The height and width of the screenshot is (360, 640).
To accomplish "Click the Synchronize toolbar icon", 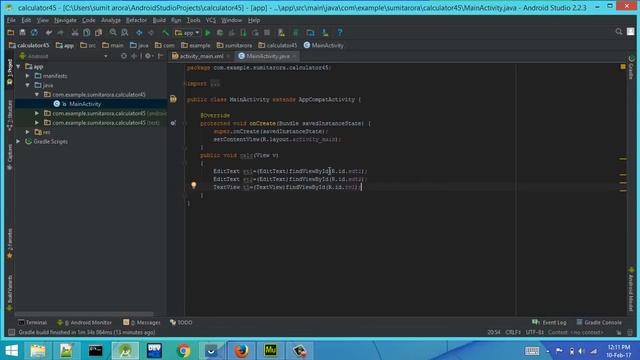I will coord(34,33).
